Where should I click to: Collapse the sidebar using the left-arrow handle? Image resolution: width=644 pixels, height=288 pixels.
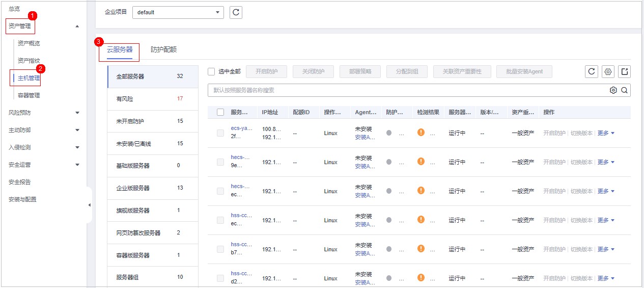point(89,205)
